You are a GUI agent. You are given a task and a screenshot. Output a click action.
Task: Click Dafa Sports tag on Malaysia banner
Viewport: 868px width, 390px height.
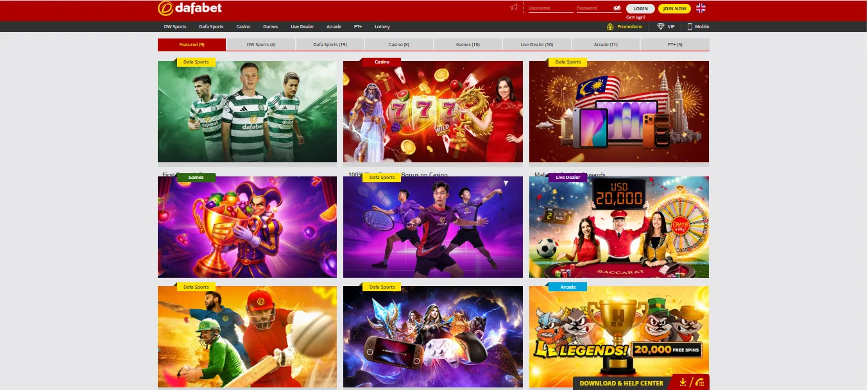(568, 62)
